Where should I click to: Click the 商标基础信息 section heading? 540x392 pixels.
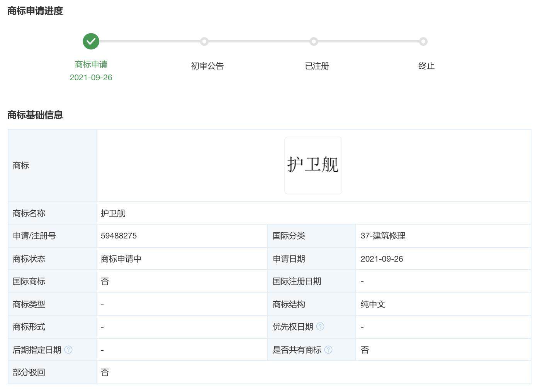[35, 115]
